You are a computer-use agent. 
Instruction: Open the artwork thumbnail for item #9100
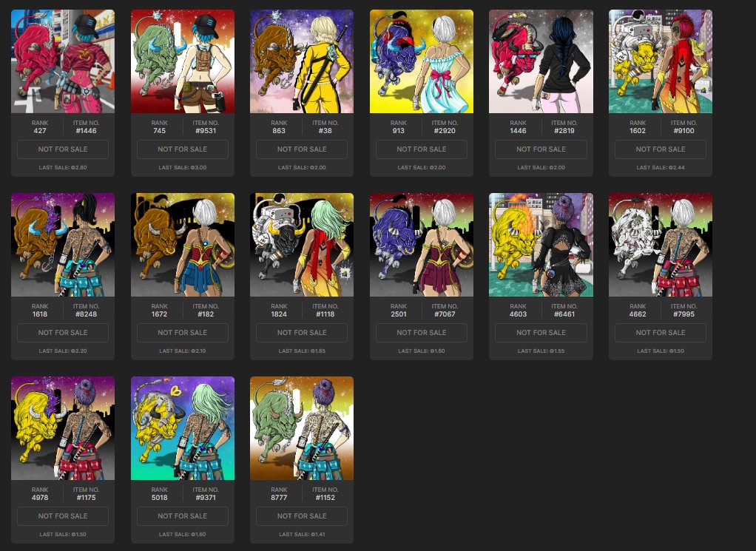point(661,61)
